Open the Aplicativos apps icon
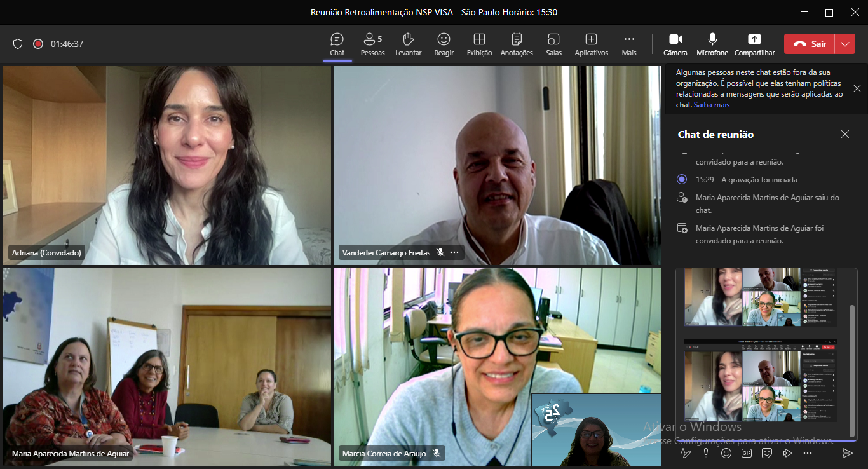The height and width of the screenshot is (469, 868). pyautogui.click(x=591, y=44)
